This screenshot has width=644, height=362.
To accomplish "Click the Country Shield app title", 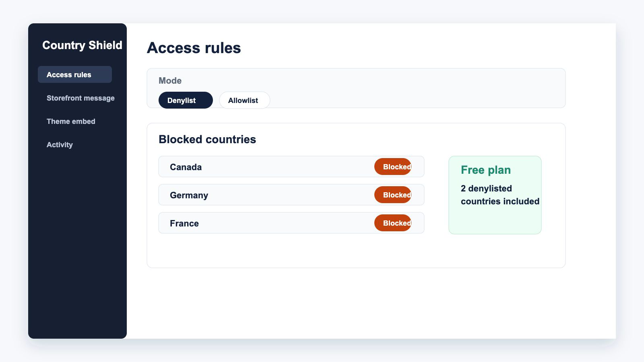I will coord(82,45).
